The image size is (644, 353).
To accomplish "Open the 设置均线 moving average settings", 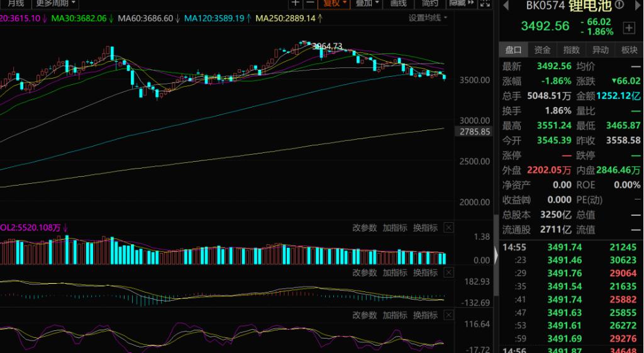I will (427, 18).
